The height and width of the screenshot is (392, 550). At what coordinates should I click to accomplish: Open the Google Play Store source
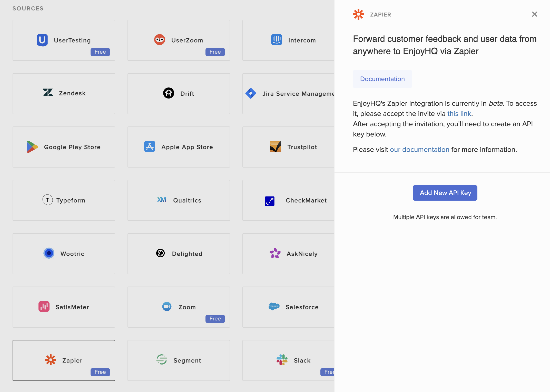[64, 147]
